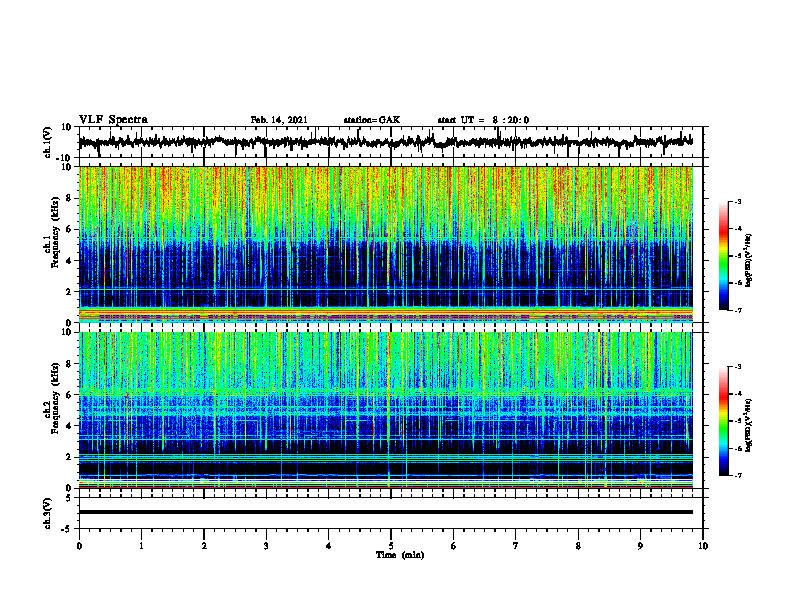Click the ch.1 spectrogram plot area
The image size is (792, 612).
(386, 244)
